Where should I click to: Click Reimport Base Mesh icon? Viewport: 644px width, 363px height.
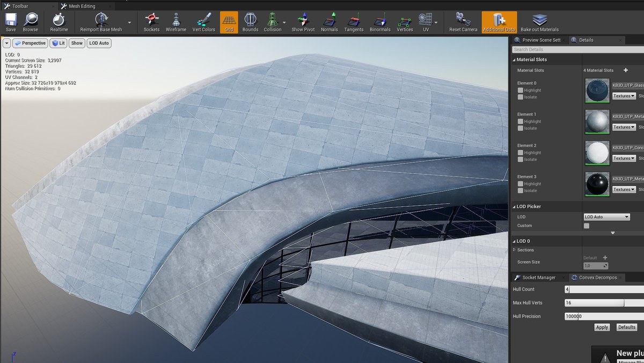(x=101, y=22)
